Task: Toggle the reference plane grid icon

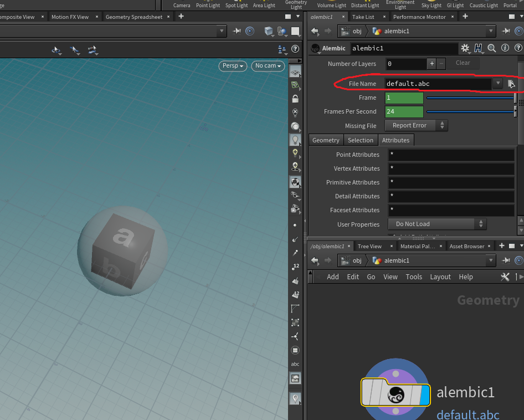Action: (295, 72)
